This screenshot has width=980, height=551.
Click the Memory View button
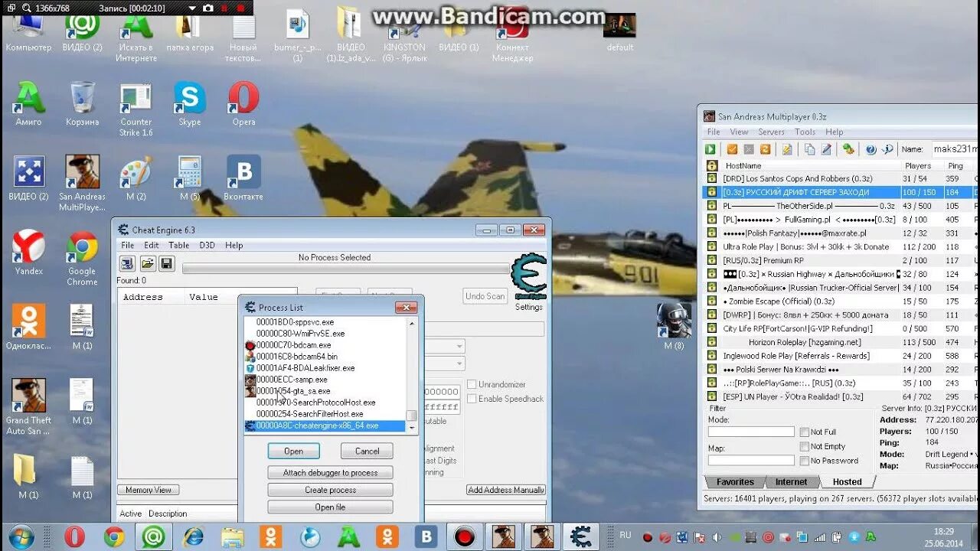pyautogui.click(x=149, y=490)
